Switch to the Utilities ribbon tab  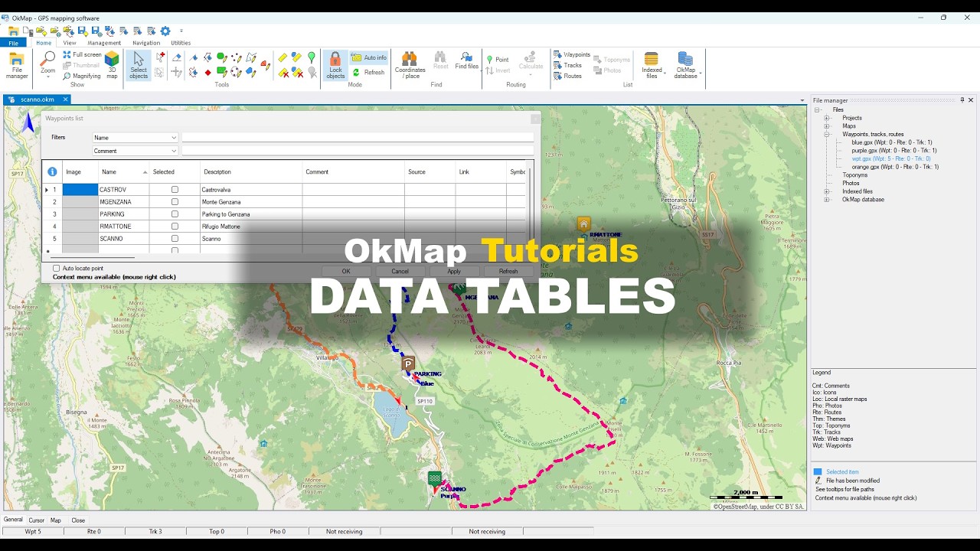(181, 43)
